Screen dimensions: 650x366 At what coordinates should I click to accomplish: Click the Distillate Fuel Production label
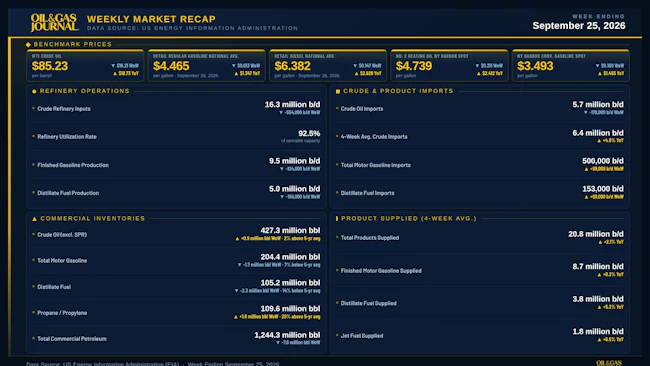pyautogui.click(x=68, y=193)
